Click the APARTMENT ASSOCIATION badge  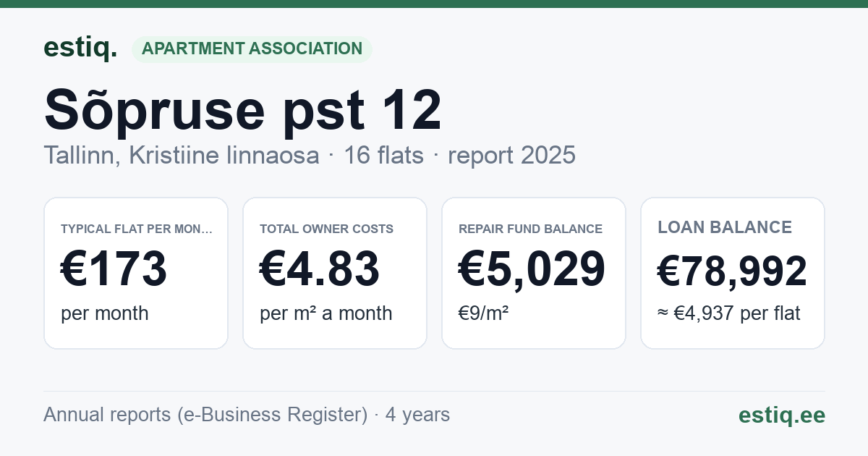click(252, 48)
